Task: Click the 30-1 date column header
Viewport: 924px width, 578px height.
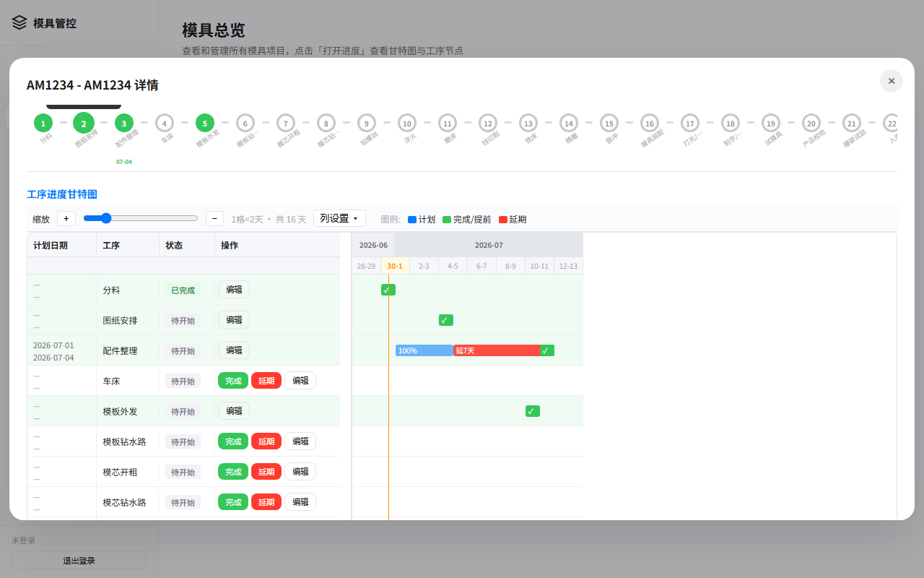Action: [x=395, y=266]
